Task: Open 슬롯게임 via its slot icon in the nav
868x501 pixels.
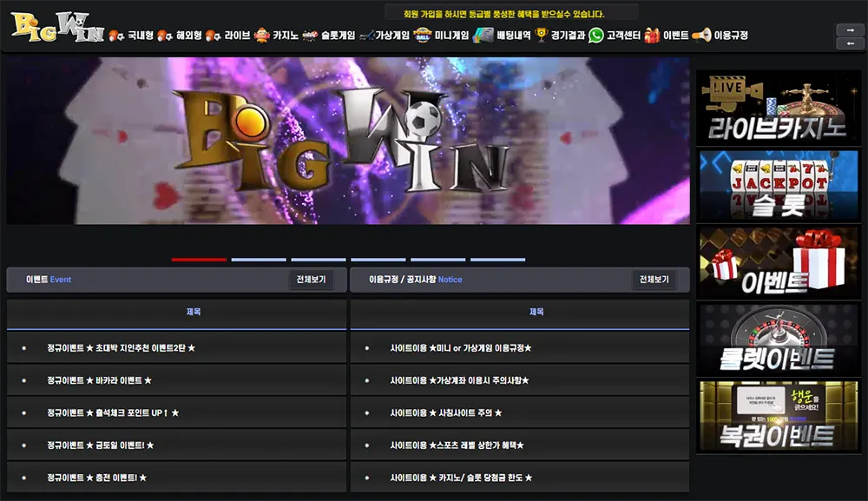Action: click(310, 35)
